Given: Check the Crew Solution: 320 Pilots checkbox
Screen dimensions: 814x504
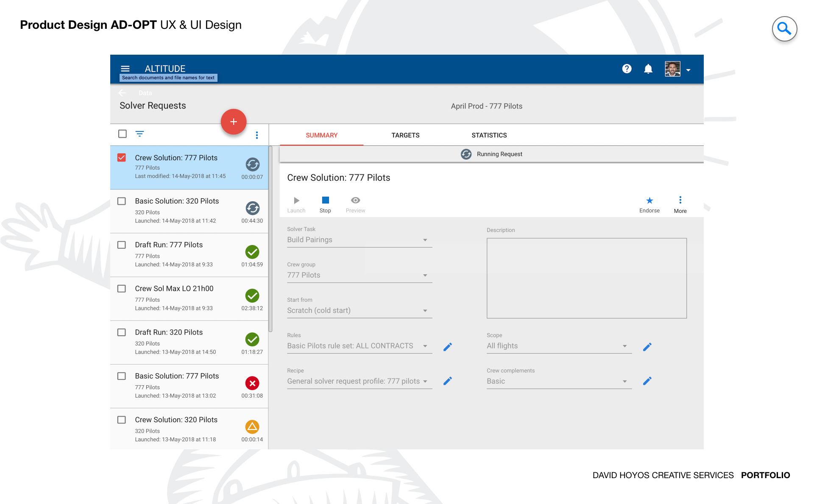Looking at the screenshot, I should (122, 420).
